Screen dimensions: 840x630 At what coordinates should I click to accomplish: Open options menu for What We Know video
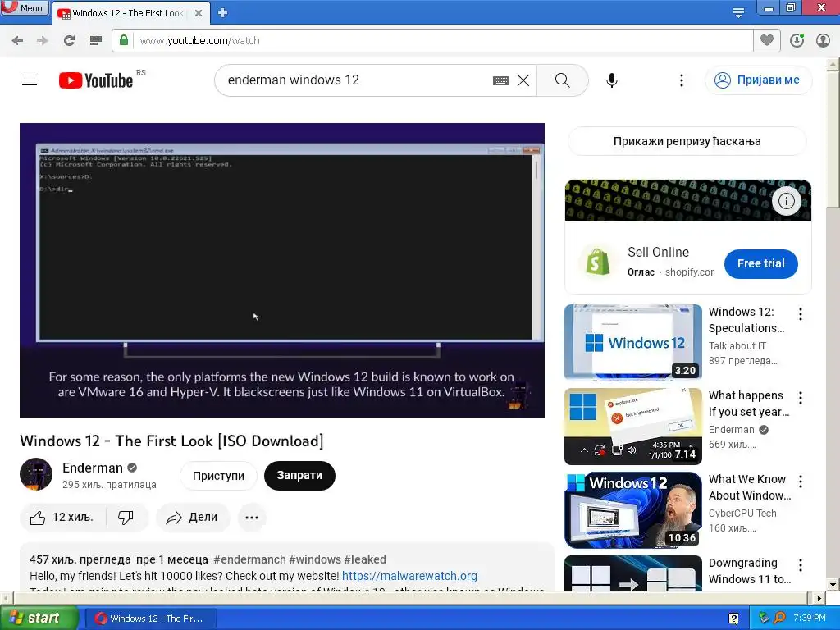click(801, 481)
